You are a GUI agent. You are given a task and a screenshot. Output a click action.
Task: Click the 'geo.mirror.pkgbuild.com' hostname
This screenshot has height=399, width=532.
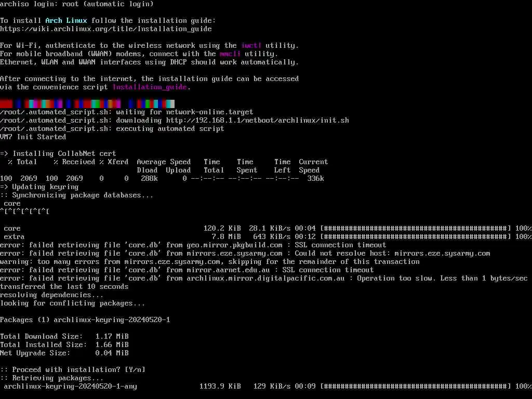pos(234,245)
